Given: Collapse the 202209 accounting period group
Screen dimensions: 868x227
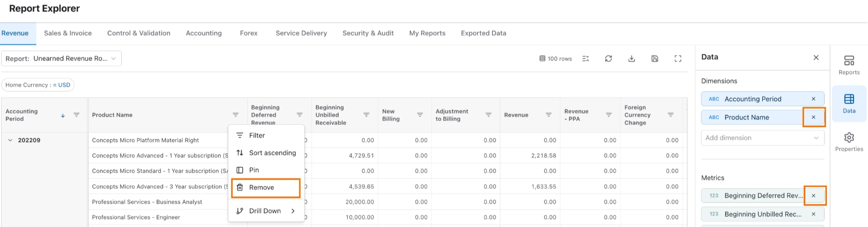Looking at the screenshot, I should (10, 140).
